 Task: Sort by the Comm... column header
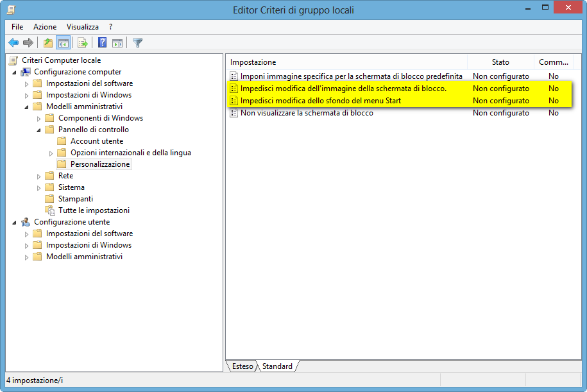pyautogui.click(x=553, y=62)
